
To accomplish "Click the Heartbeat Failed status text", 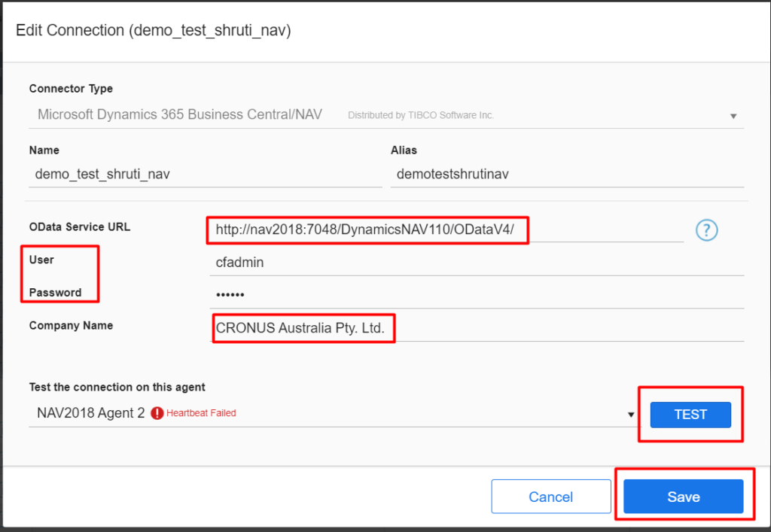I will [x=201, y=413].
